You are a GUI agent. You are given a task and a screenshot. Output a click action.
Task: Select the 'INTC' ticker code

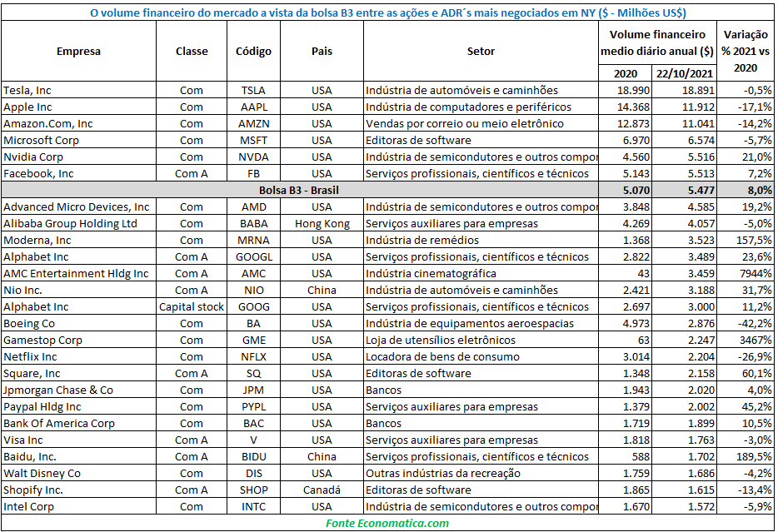[x=253, y=507]
